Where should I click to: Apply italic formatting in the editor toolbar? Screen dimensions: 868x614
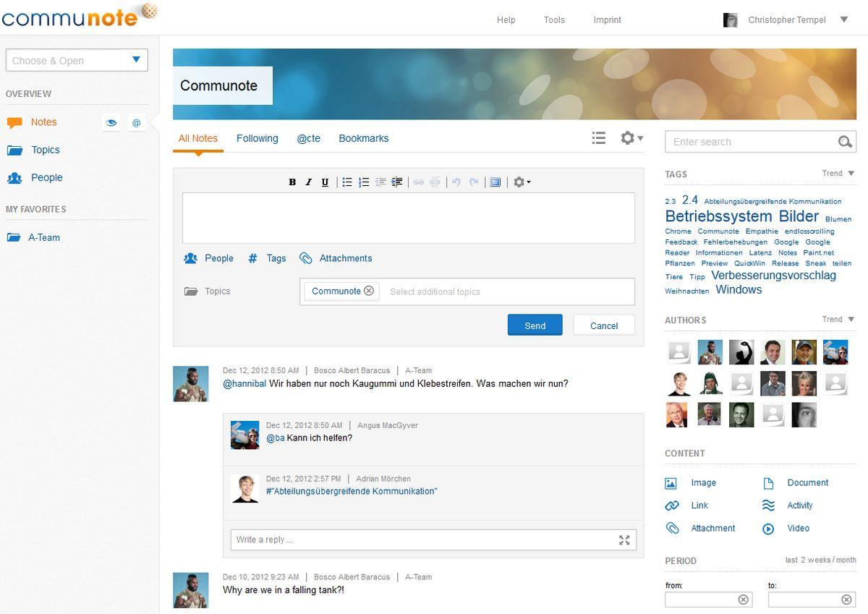coord(308,182)
